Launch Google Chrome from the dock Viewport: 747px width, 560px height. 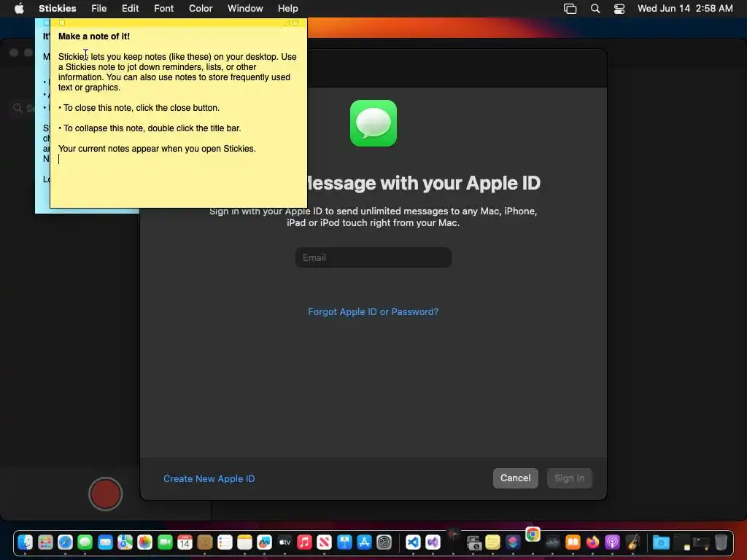point(533,534)
